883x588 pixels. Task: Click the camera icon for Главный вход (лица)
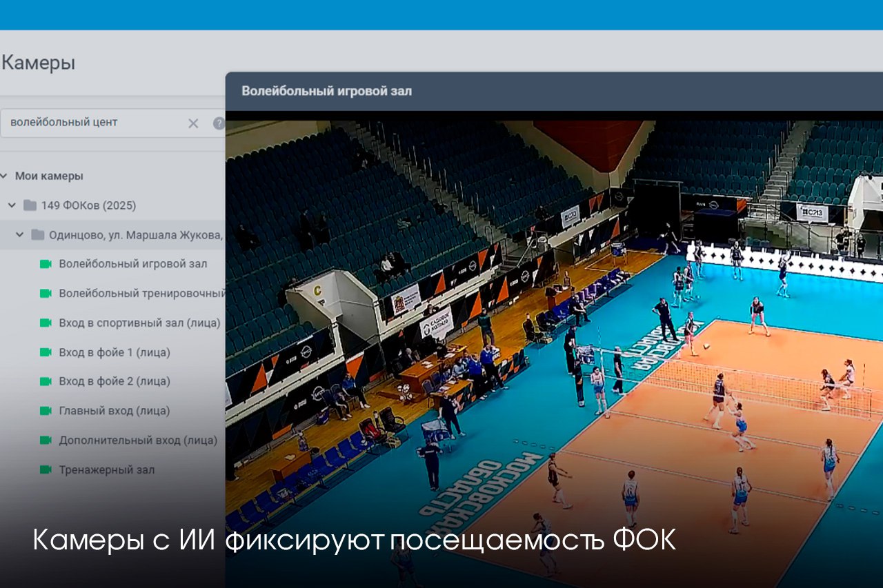(x=46, y=411)
